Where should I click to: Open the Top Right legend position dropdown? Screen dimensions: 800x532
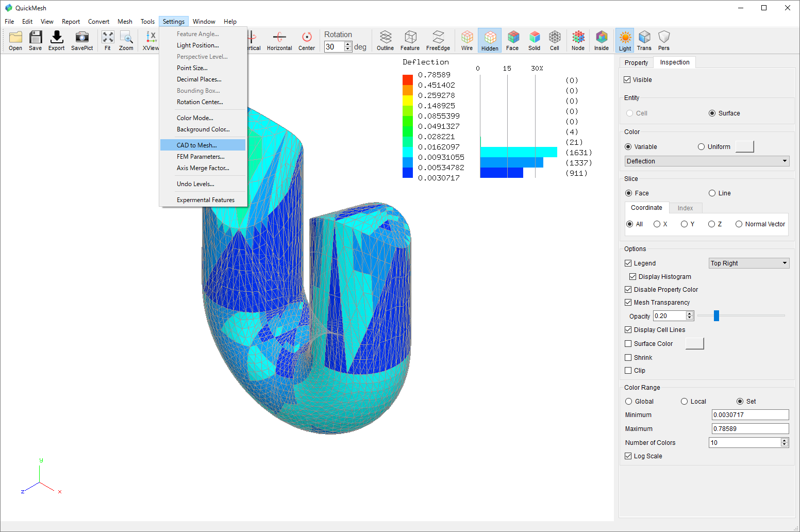[x=749, y=263]
